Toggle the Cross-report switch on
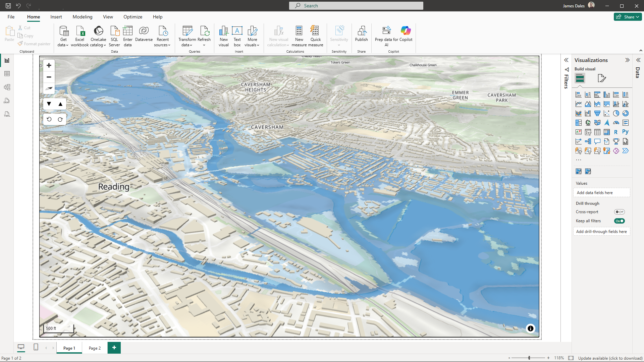The height and width of the screenshot is (362, 644). point(619,212)
